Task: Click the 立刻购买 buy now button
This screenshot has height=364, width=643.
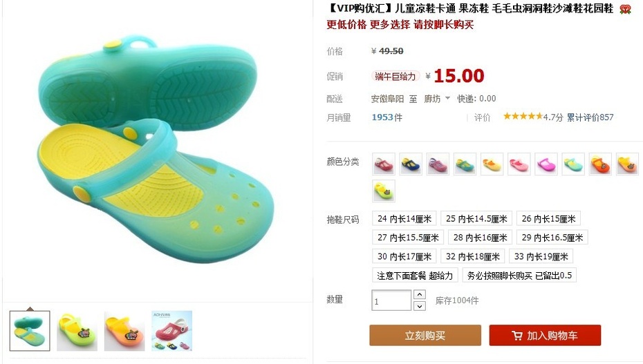Action: (425, 336)
